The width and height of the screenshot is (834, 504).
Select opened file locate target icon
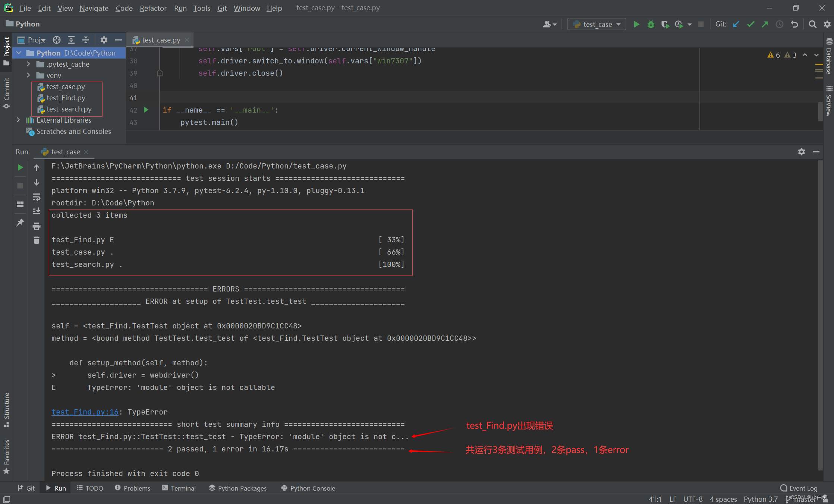[57, 40]
